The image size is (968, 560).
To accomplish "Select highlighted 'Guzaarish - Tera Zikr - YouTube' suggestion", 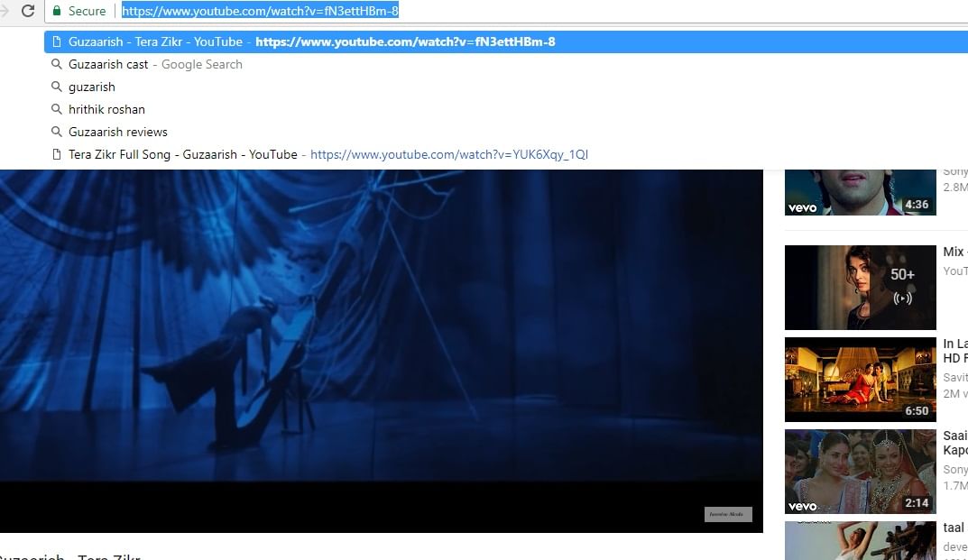I will [x=155, y=41].
